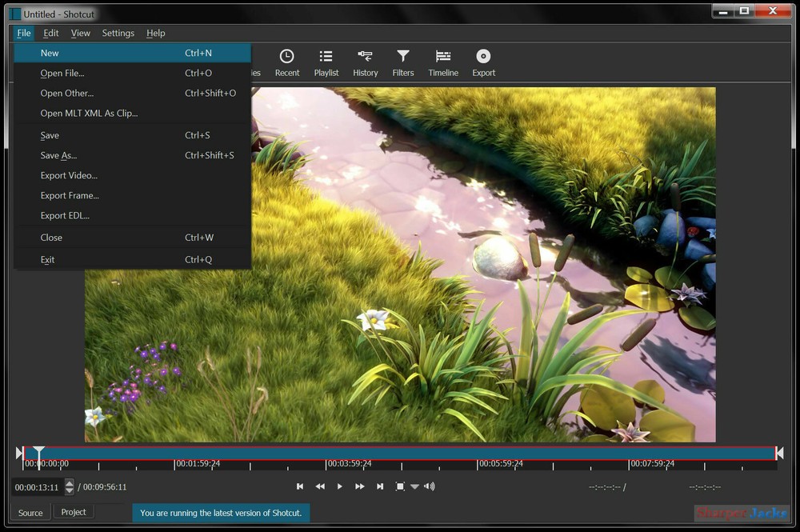Switch to the Project tab
This screenshot has height=532, width=800.
[x=73, y=512]
